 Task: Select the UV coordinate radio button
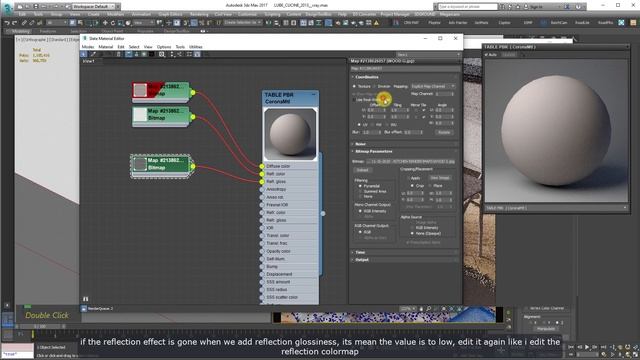[x=359, y=124]
